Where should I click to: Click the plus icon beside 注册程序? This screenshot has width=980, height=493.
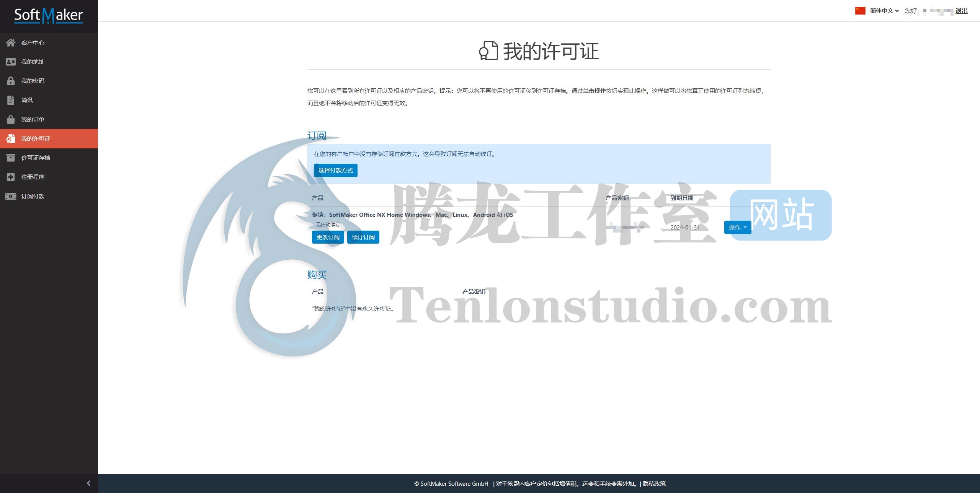(11, 177)
